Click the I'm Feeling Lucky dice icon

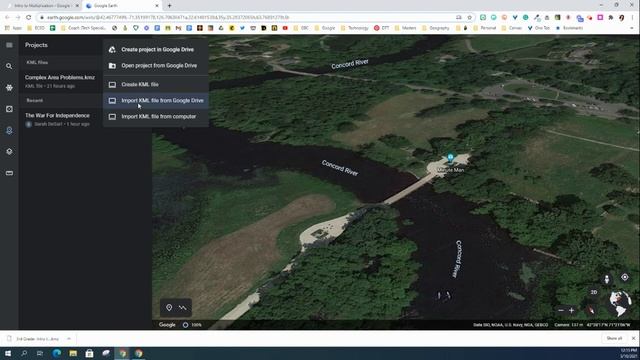[9, 109]
